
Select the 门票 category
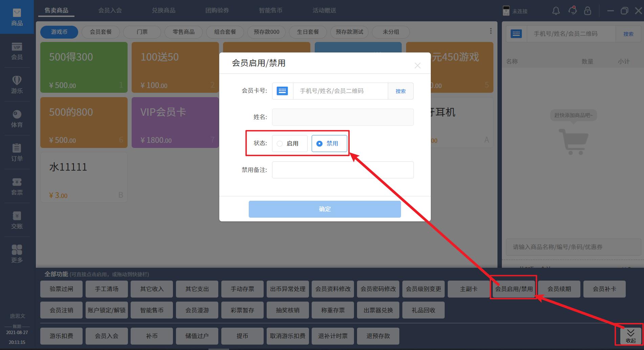[142, 32]
